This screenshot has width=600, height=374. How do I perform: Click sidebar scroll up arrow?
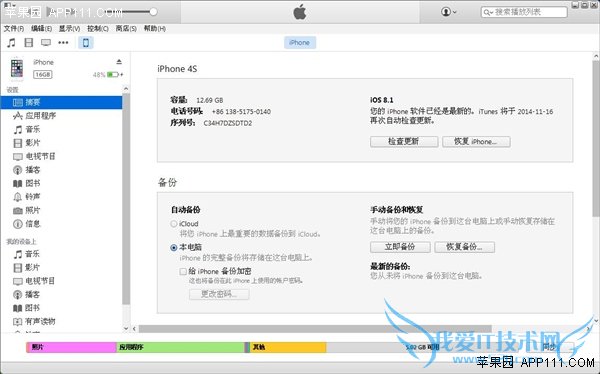(x=126, y=89)
